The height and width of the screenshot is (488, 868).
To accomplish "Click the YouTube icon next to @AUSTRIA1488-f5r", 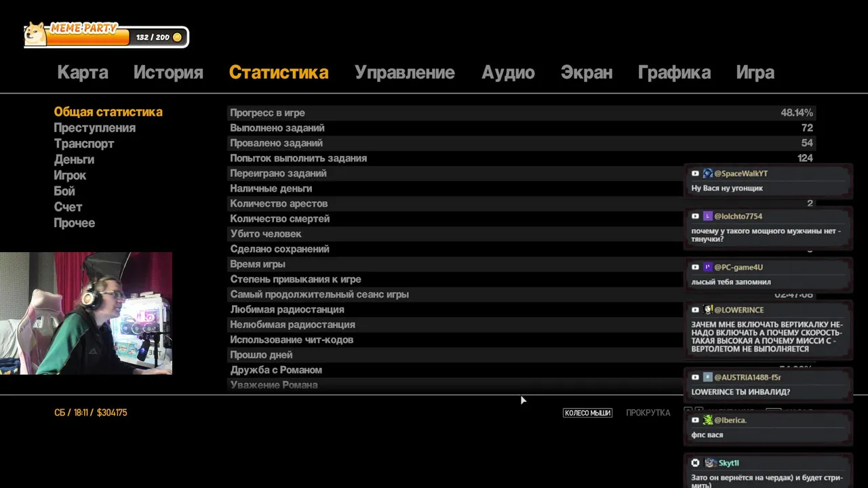I will pyautogui.click(x=695, y=378).
